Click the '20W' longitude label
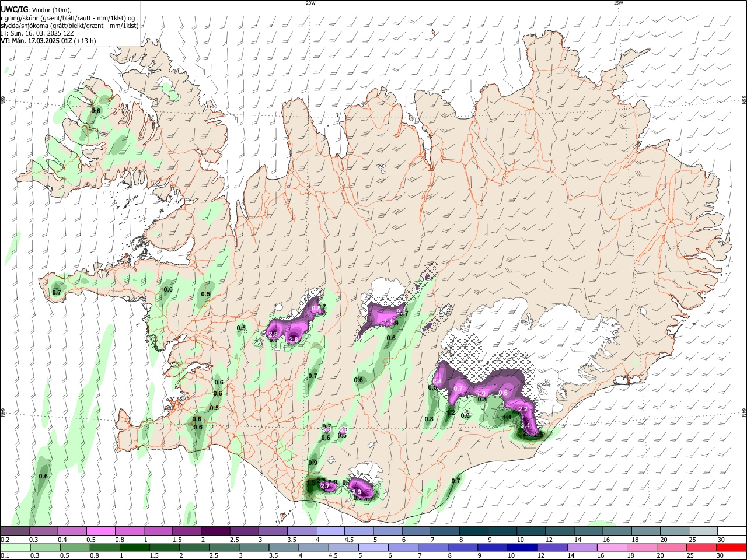747x560 pixels. click(x=310, y=3)
